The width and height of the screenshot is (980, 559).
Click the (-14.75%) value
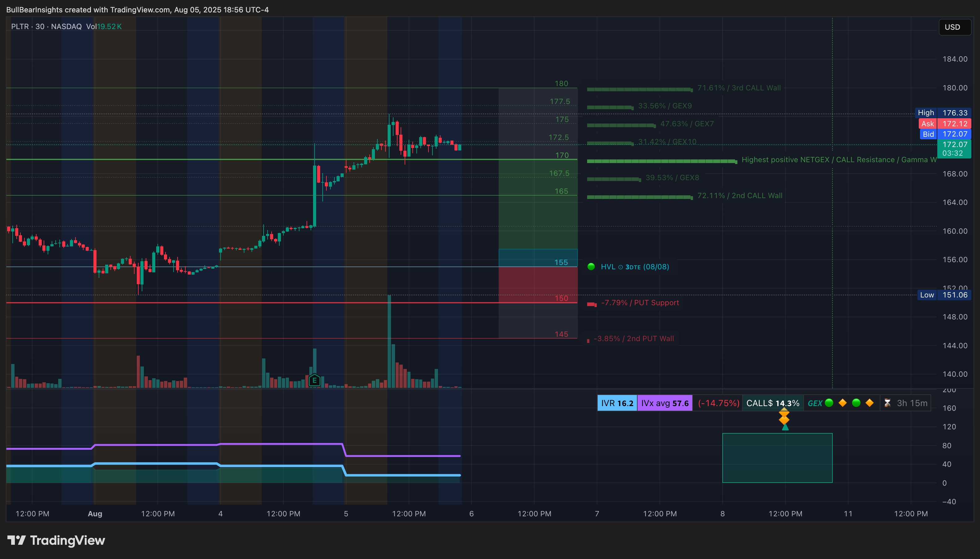click(718, 403)
